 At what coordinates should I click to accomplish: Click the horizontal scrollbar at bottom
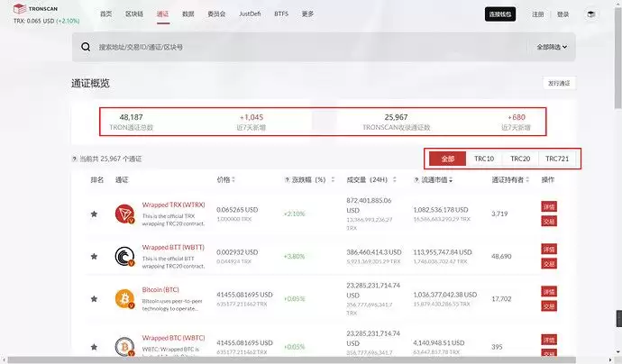[x=291, y=359]
